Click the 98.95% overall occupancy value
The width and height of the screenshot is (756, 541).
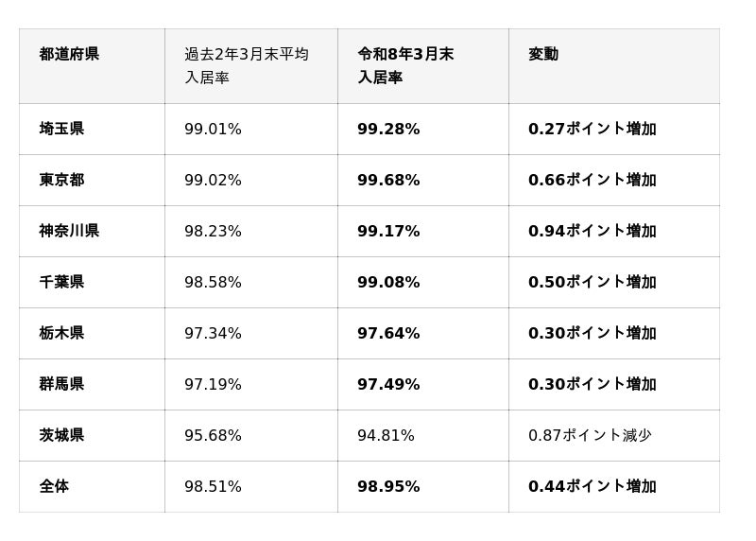tap(388, 487)
